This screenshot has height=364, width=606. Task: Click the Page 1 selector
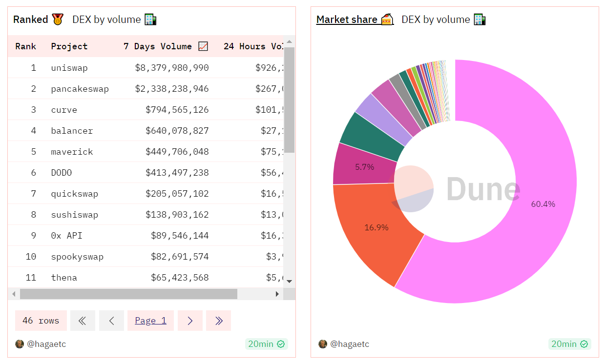(x=150, y=321)
